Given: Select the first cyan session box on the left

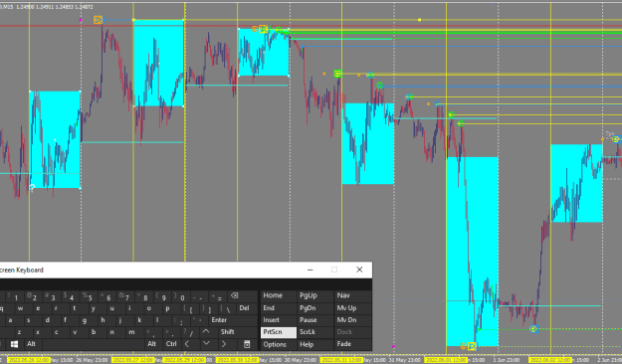Looking at the screenshot, I should (55, 139).
